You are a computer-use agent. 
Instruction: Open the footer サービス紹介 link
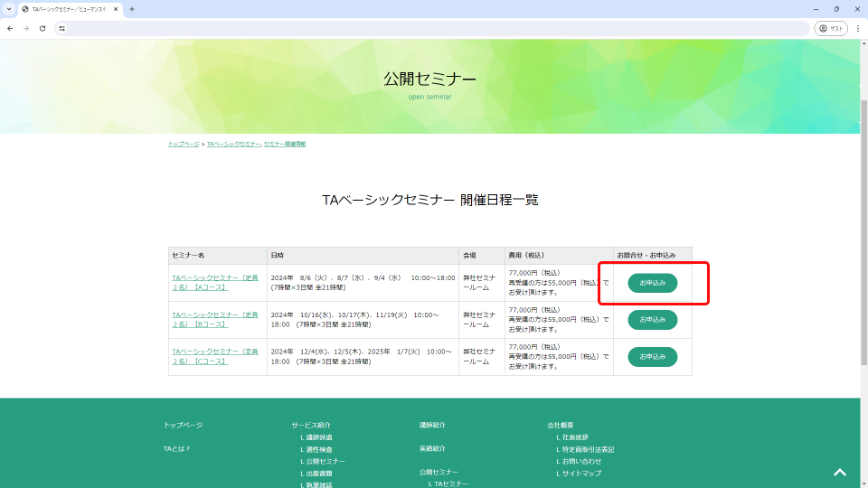tap(311, 425)
